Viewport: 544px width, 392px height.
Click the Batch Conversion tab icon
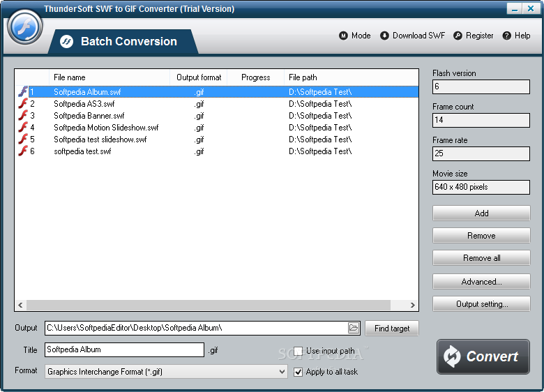click(66, 42)
